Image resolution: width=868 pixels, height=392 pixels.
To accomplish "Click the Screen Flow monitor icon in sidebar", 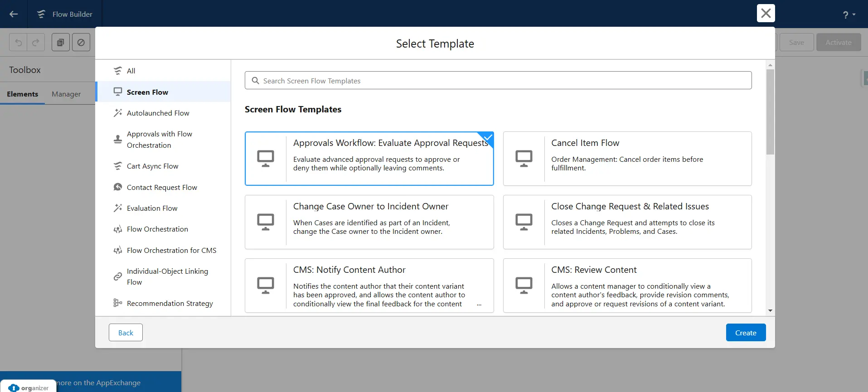I will click(x=118, y=92).
